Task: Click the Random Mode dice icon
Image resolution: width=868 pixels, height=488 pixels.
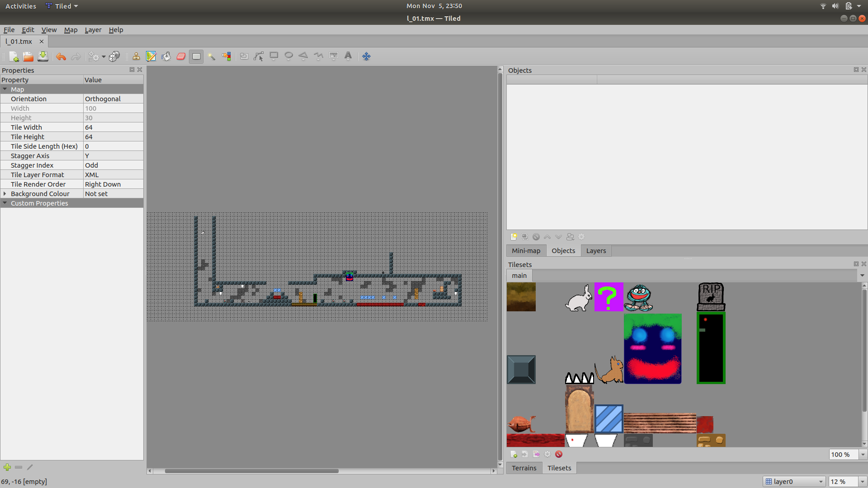Action: (x=114, y=56)
